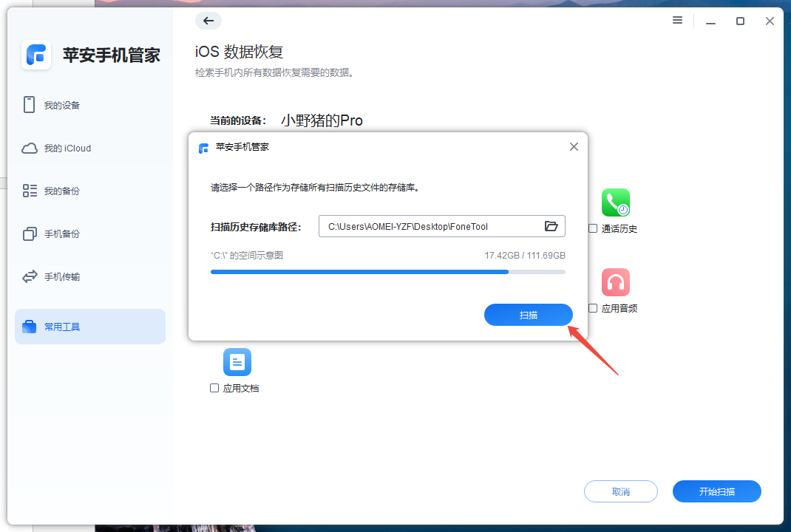Click the blue 应用文档 document icon
791x532 pixels.
click(237, 361)
